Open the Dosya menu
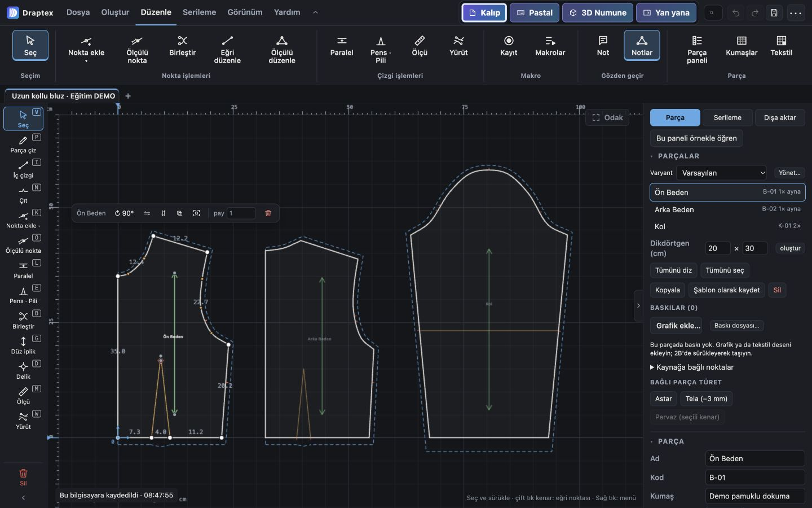This screenshot has width=812, height=508. [78, 12]
